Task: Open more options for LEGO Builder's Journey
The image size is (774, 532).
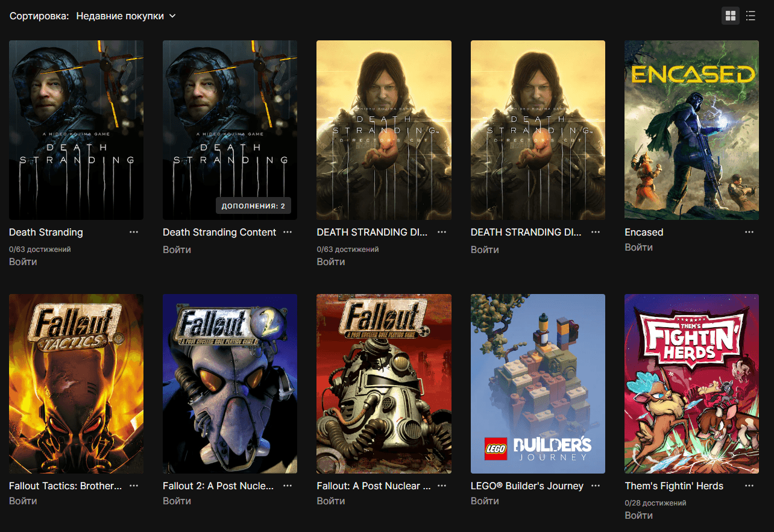Action: coord(596,486)
